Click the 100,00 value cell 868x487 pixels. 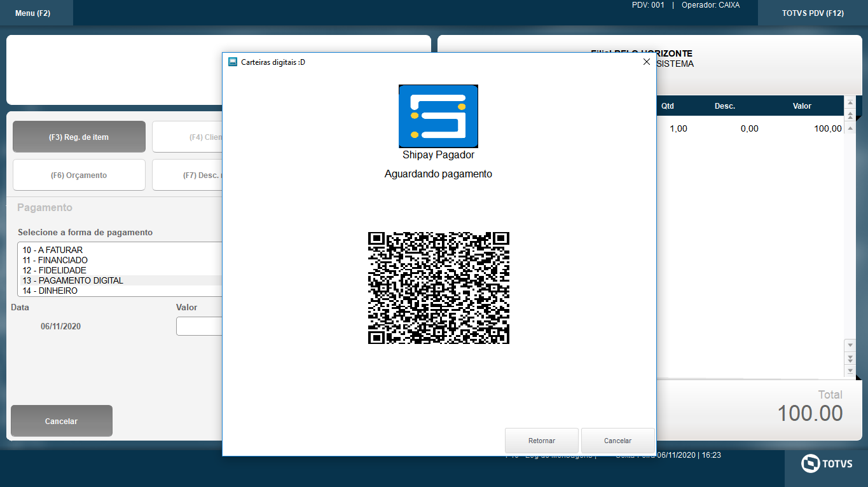(x=828, y=128)
